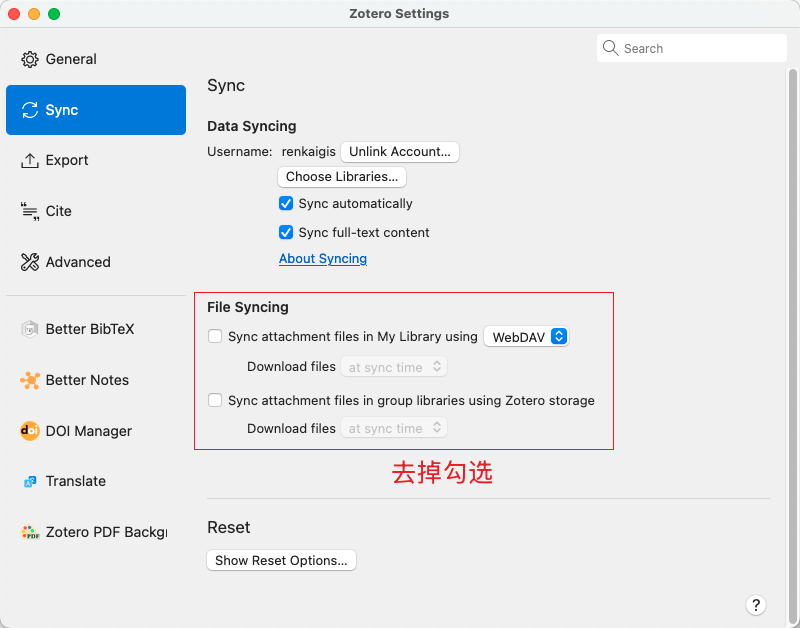Click the Unlink Account button

(399, 152)
